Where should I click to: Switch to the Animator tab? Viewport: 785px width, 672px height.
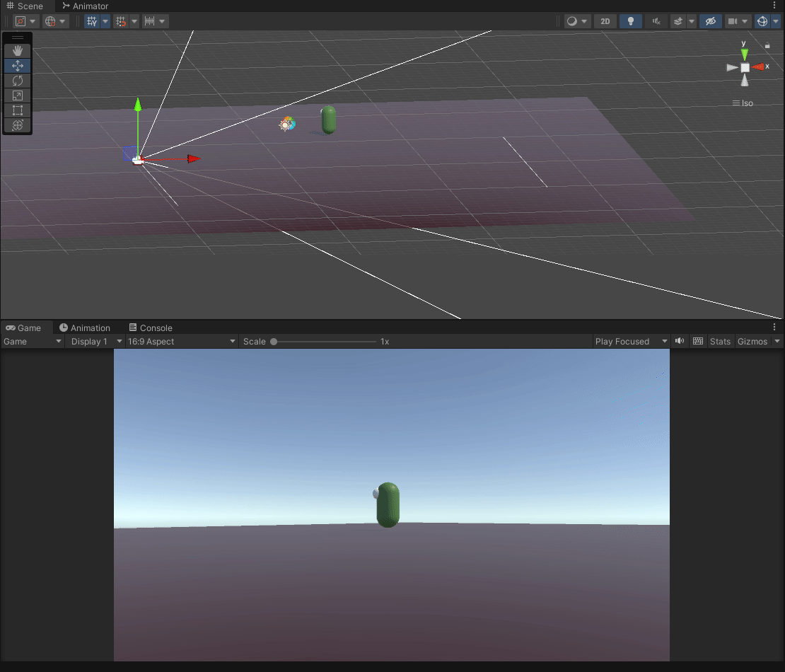pos(84,6)
